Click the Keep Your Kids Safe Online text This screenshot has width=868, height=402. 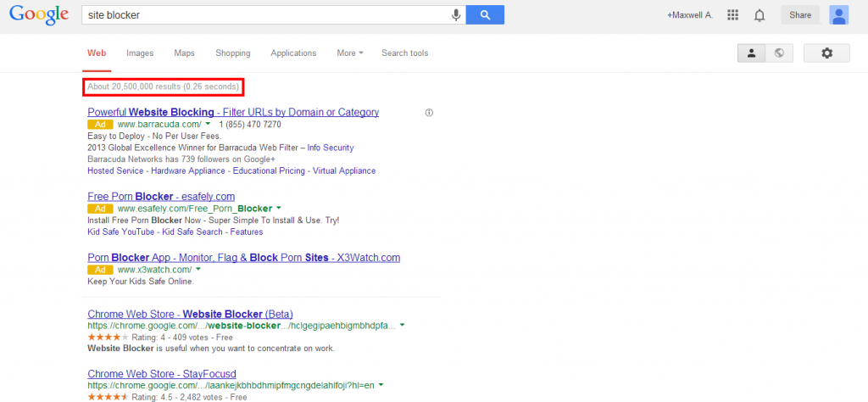tap(141, 282)
